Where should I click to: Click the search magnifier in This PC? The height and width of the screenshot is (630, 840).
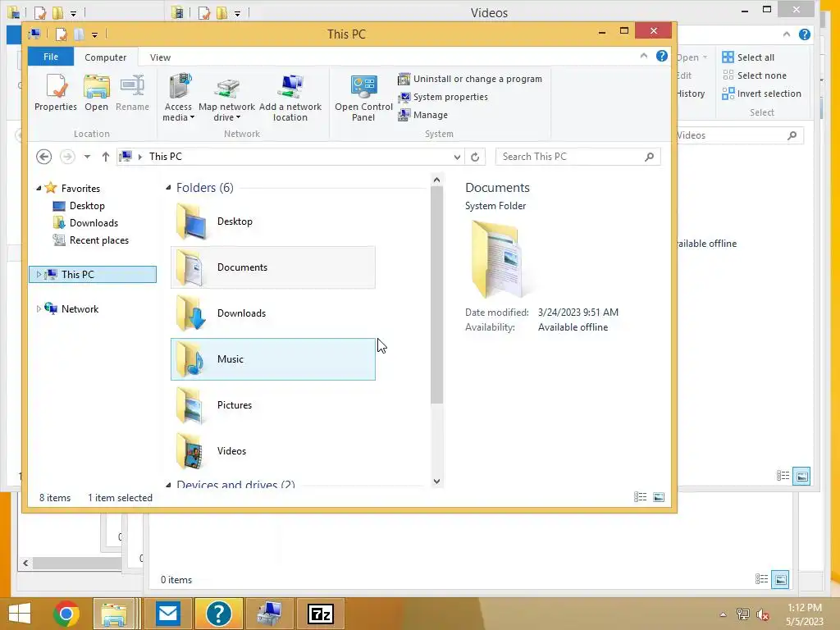pyautogui.click(x=650, y=157)
